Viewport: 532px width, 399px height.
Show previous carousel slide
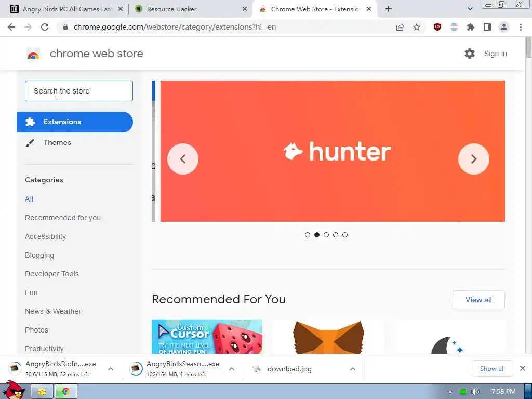pyautogui.click(x=183, y=159)
